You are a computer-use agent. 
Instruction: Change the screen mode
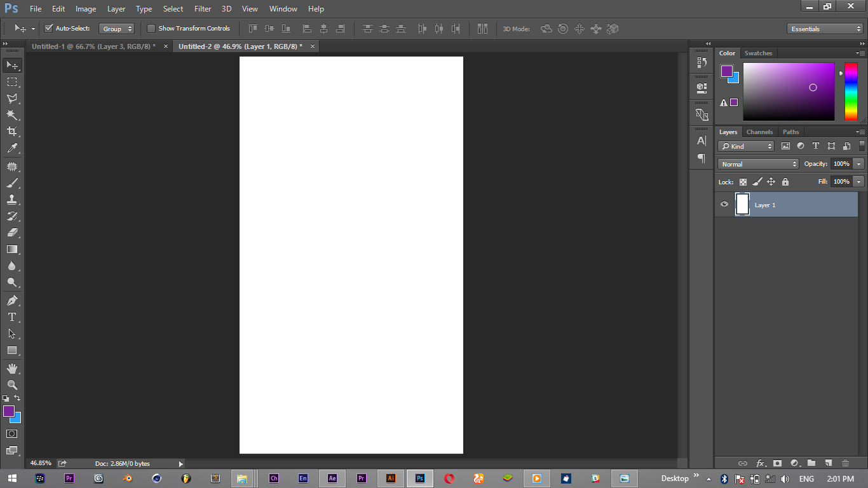coord(12,451)
